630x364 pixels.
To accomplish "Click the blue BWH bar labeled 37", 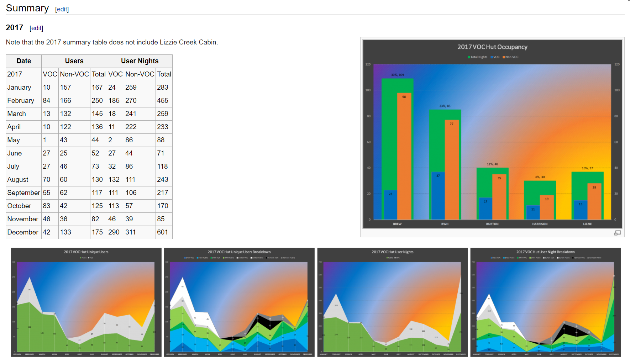I will click(438, 196).
